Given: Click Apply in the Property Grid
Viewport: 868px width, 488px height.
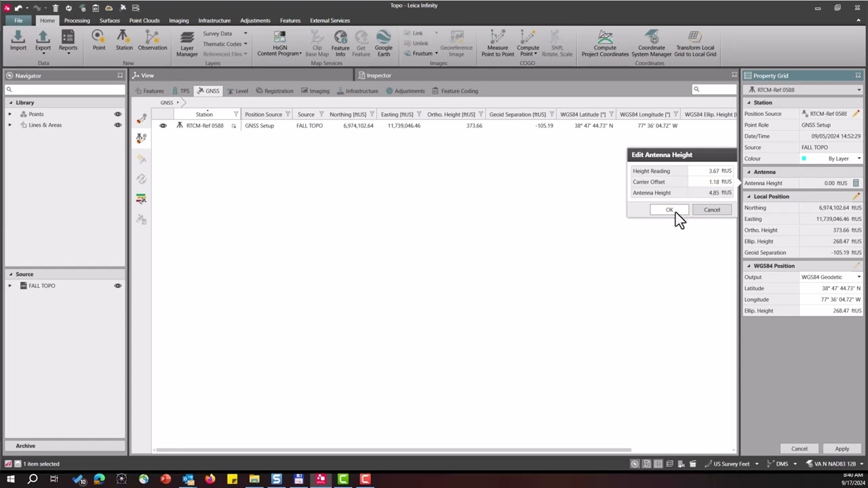Looking at the screenshot, I should click(842, 449).
